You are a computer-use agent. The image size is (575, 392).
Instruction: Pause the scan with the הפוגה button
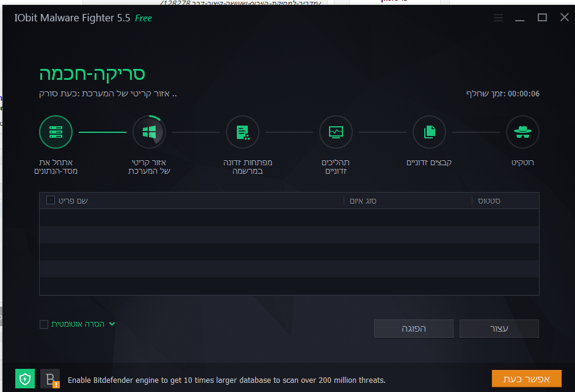click(414, 329)
